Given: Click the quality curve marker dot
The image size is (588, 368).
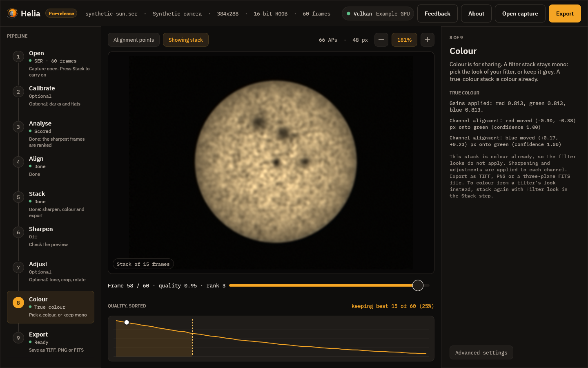Looking at the screenshot, I should click(x=127, y=322).
